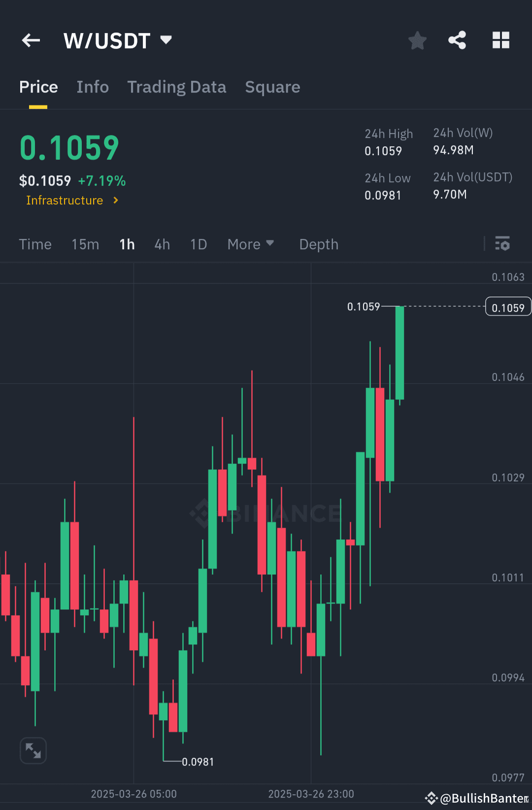
Task: Show the Depth view
Action: 318,244
